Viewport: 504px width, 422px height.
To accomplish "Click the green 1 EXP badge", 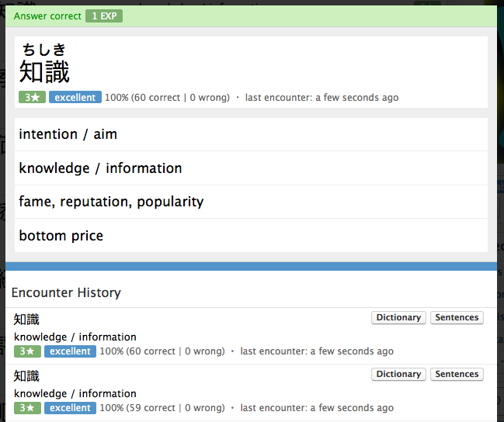I will pos(103,16).
